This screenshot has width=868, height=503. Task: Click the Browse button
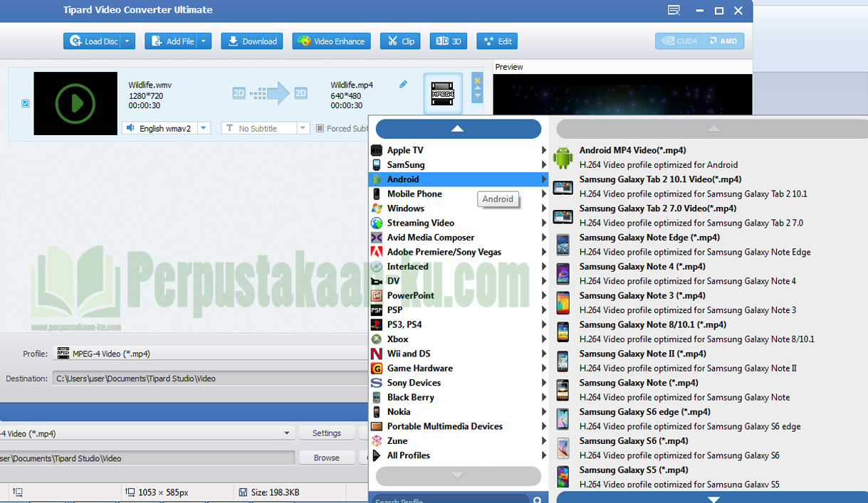(x=327, y=457)
